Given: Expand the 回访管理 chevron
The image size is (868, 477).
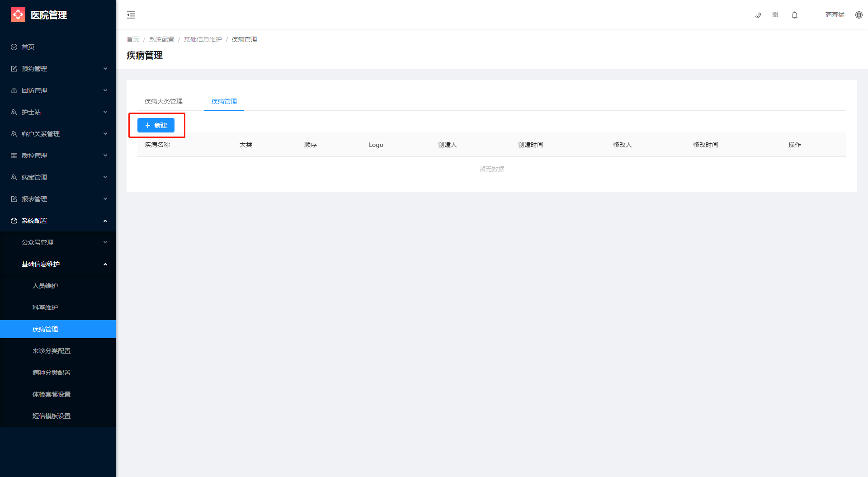Looking at the screenshot, I should [x=105, y=90].
